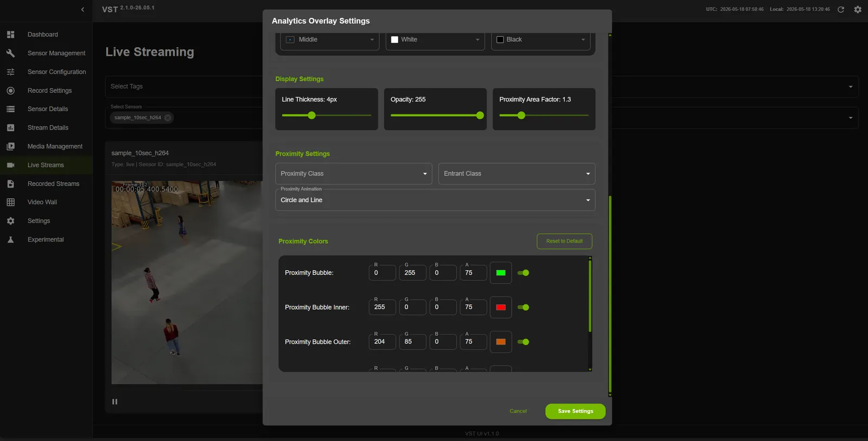Open Media Management in the sidebar

tap(55, 146)
